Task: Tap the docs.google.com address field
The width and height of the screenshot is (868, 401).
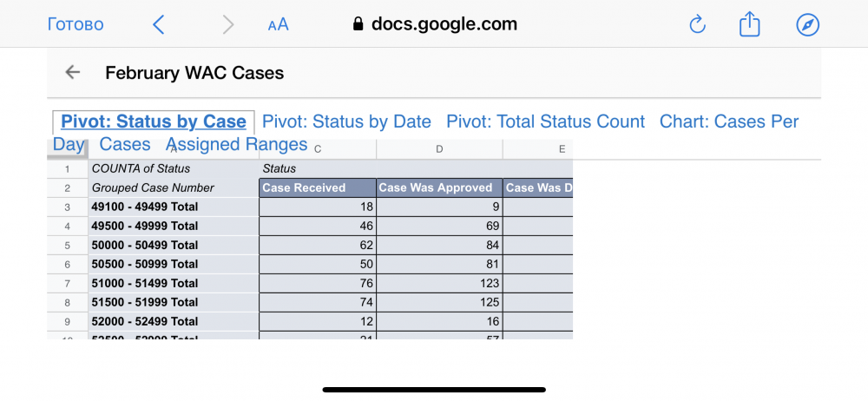Action: click(435, 23)
